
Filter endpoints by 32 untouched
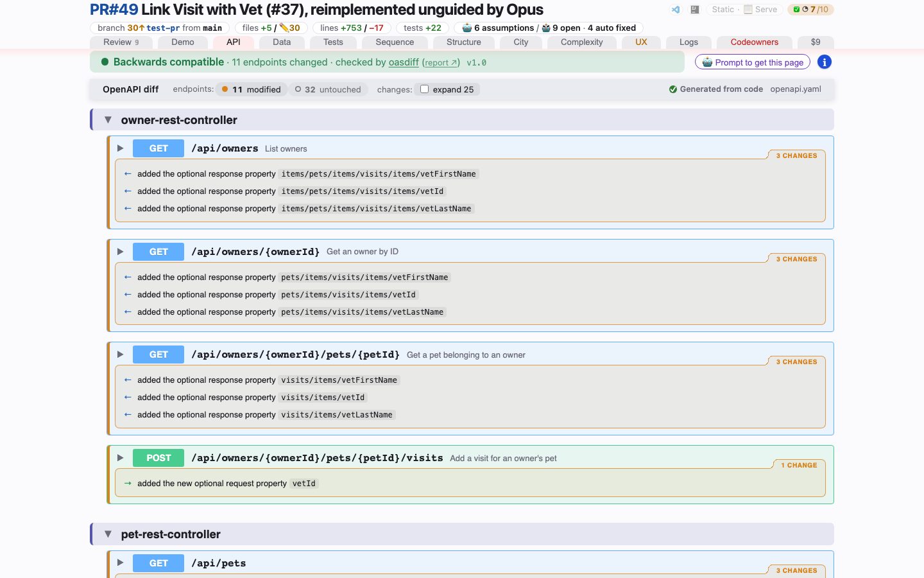pyautogui.click(x=328, y=89)
